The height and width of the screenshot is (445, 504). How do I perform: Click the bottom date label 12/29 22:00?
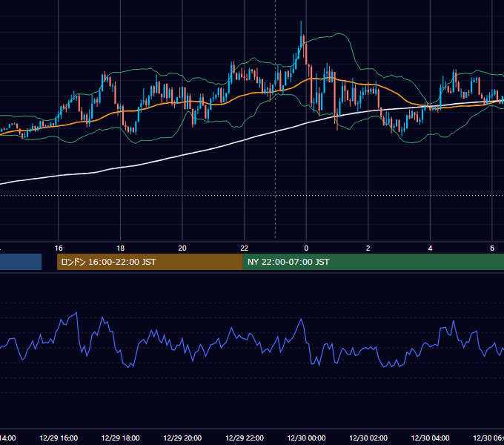click(x=245, y=438)
